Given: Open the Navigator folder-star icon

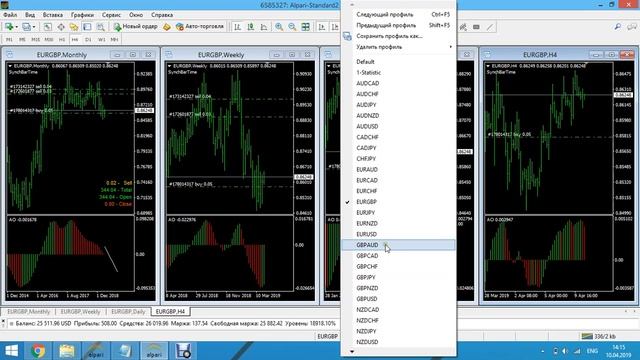Looking at the screenshot, I should pos(74,27).
